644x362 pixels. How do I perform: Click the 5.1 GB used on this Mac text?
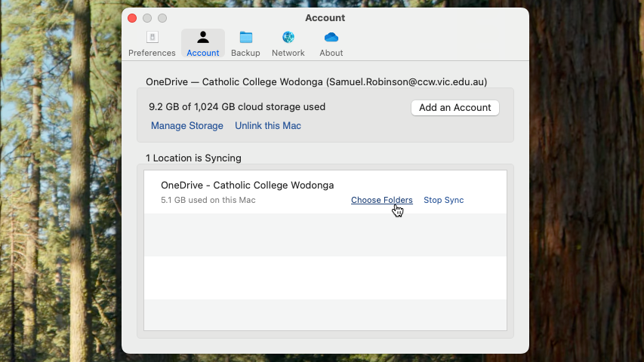[x=208, y=200]
